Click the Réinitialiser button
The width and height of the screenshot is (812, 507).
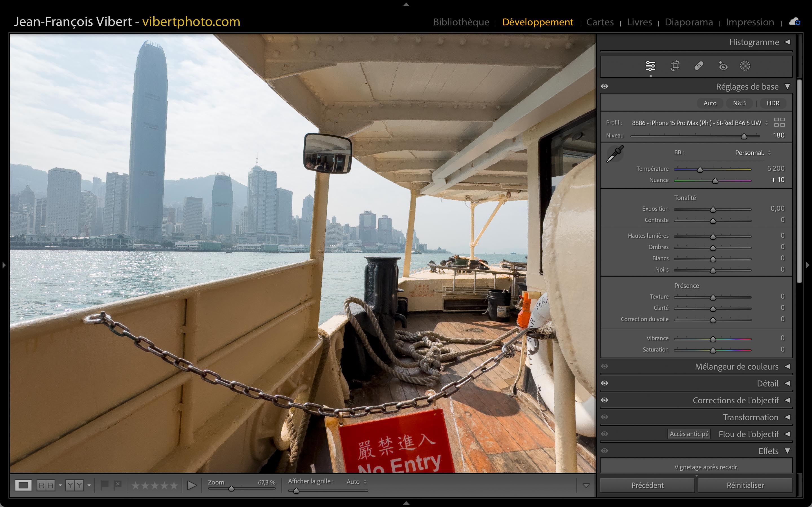(745, 485)
